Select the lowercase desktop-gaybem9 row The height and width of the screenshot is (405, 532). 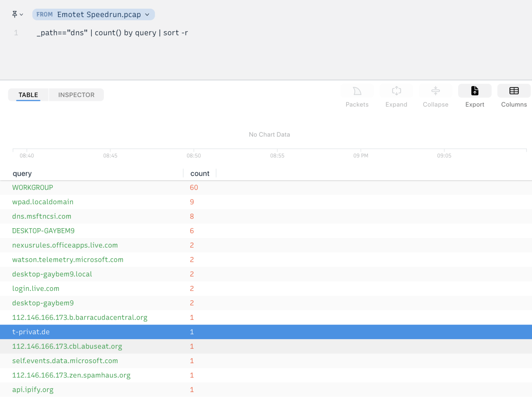(x=266, y=303)
